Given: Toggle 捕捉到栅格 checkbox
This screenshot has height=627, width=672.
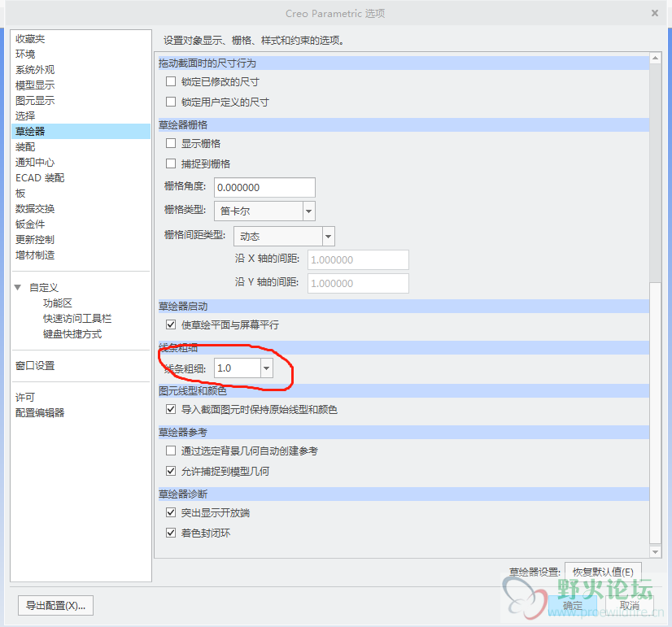Looking at the screenshot, I should click(171, 163).
